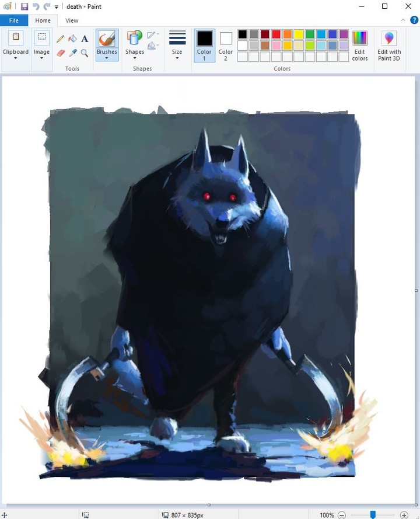Click the Paint app icon in the title bar
The height and width of the screenshot is (519, 420).
[x=7, y=6]
